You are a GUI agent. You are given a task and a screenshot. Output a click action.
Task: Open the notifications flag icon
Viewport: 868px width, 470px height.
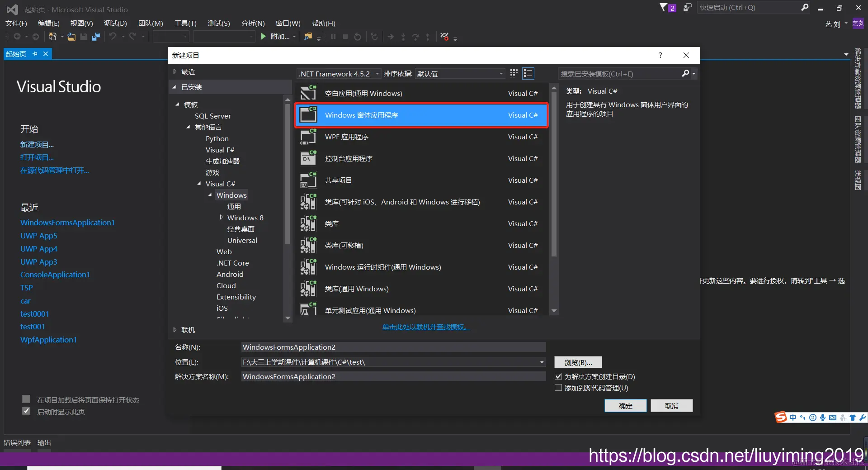(x=663, y=7)
